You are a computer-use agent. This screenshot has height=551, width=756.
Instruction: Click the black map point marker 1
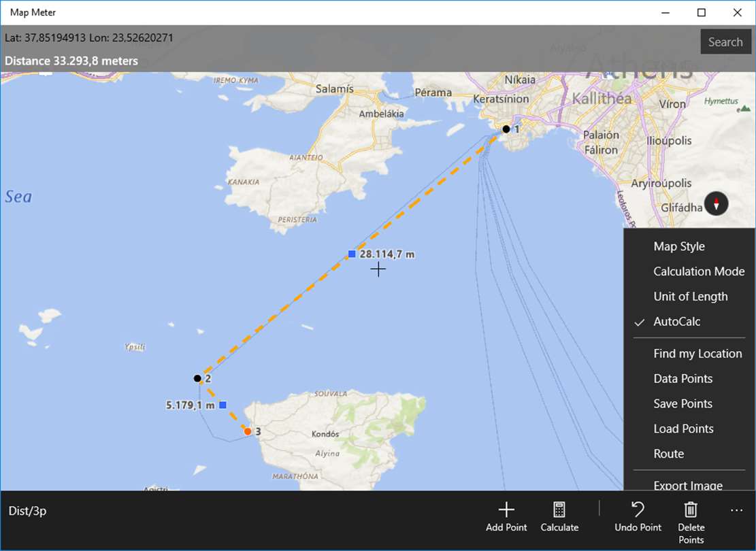(x=506, y=129)
